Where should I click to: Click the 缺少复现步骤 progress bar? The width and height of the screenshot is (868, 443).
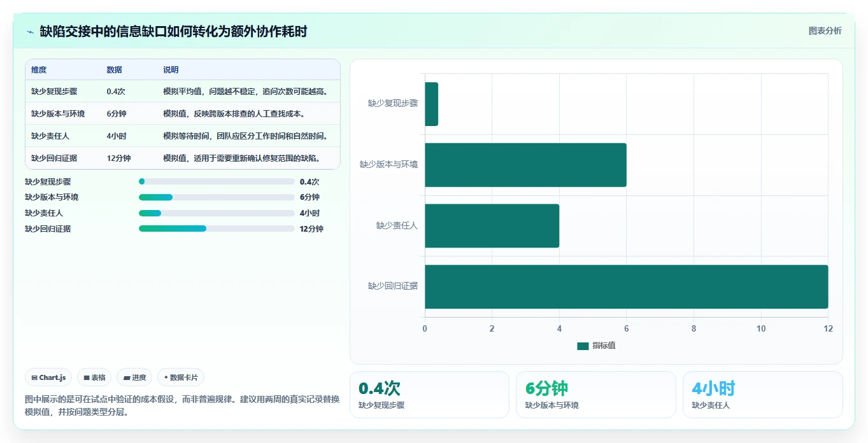pos(217,181)
